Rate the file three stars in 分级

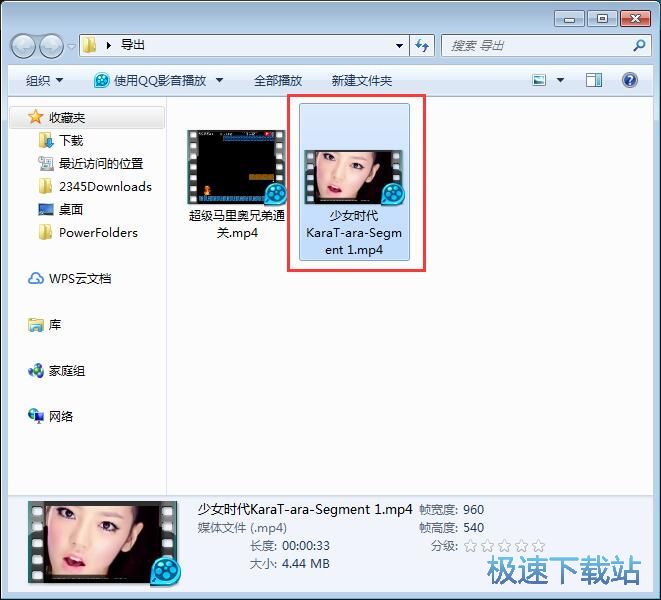tap(505, 546)
